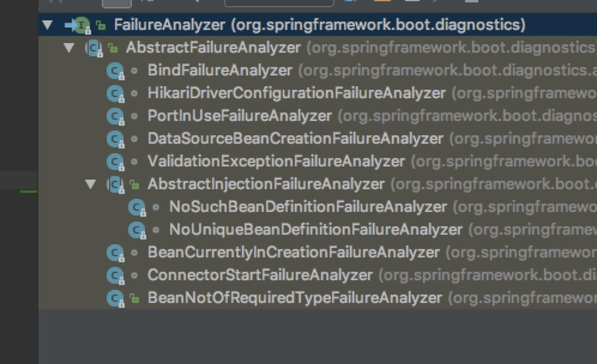Click the public visibility icon beside FailureAnalyzer
597x364 pixels.
pyautogui.click(x=101, y=26)
